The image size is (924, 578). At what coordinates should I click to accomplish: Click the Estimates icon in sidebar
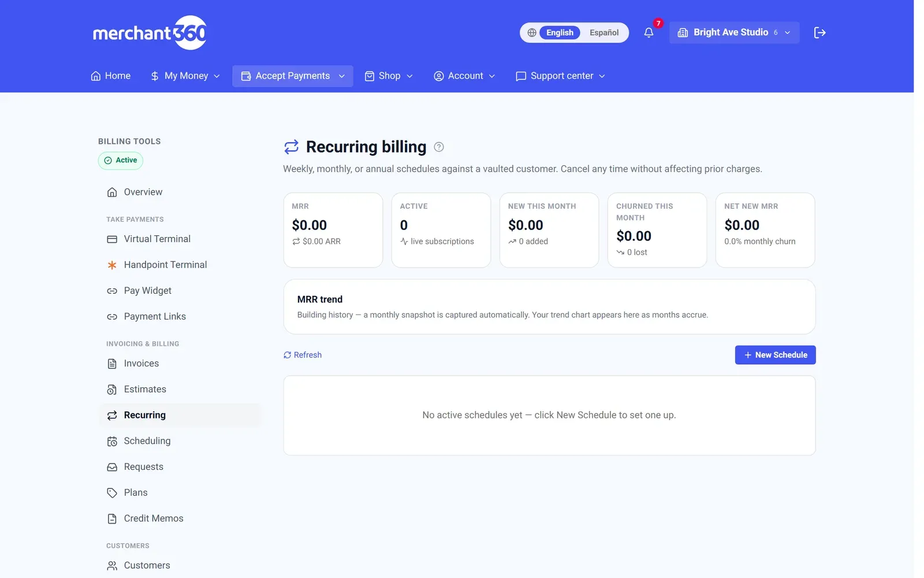(112, 390)
